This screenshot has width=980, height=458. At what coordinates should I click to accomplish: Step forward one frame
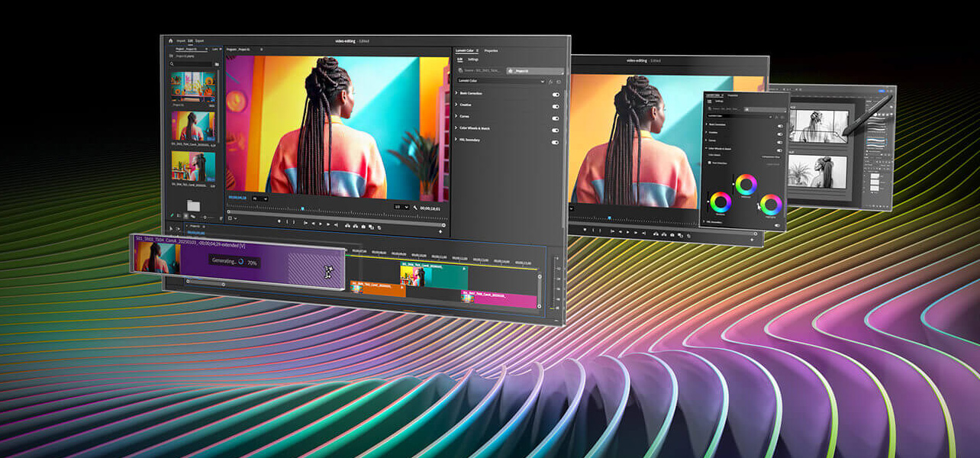(x=328, y=224)
